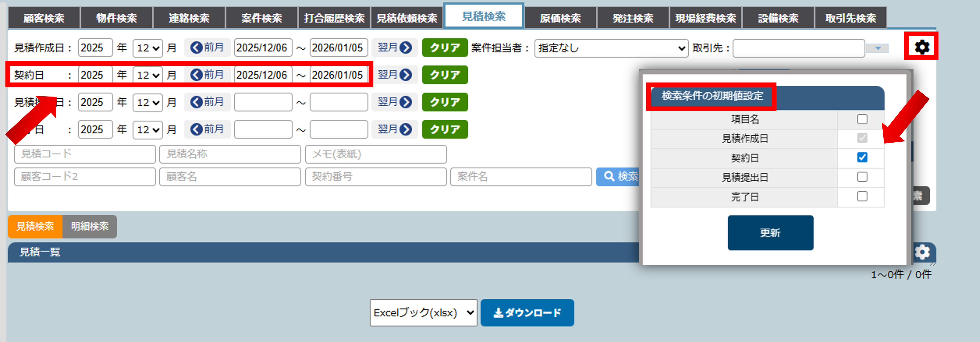
Task: Click the ダウンロード download button
Action: (527, 313)
